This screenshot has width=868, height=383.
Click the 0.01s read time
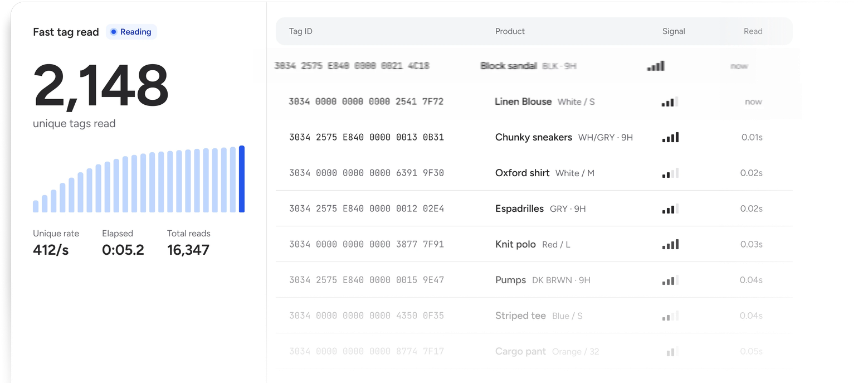(x=752, y=137)
